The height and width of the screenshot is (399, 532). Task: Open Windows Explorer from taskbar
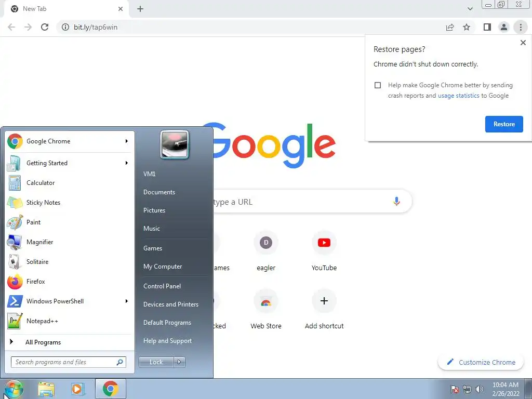46,389
